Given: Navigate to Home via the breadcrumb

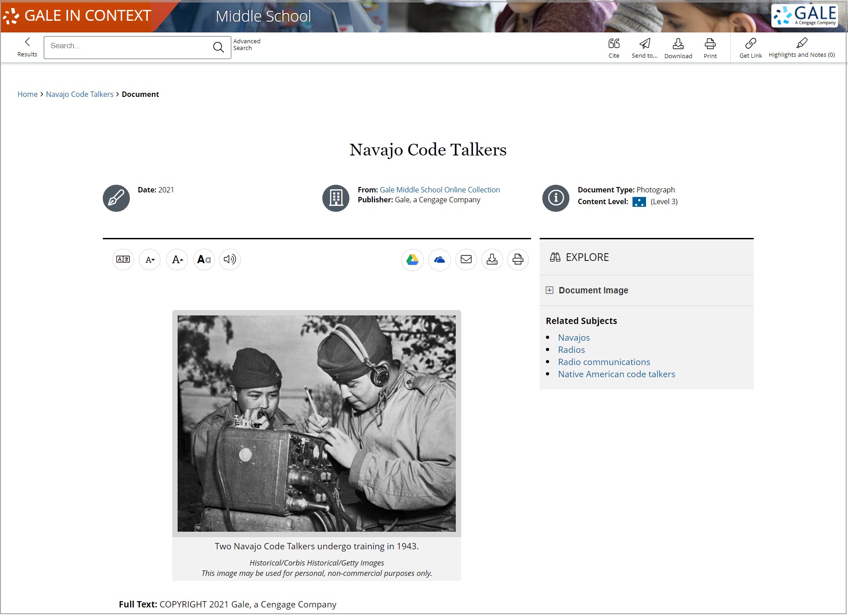Looking at the screenshot, I should pos(28,94).
